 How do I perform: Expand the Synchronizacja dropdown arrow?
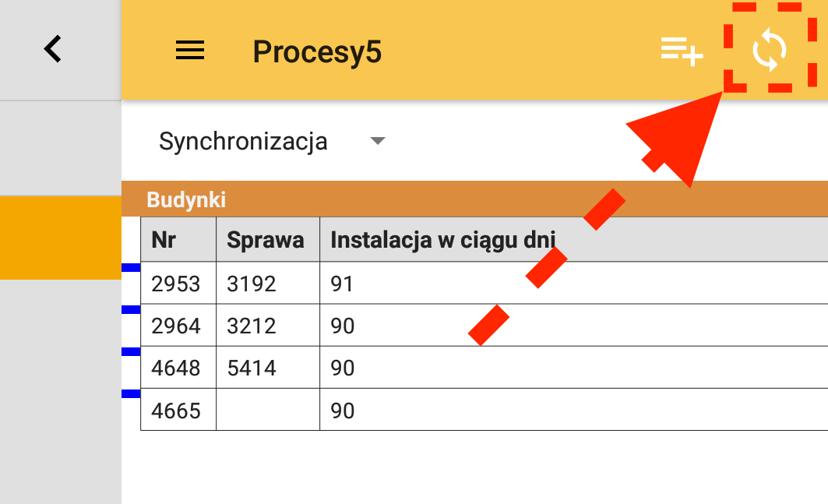378,142
